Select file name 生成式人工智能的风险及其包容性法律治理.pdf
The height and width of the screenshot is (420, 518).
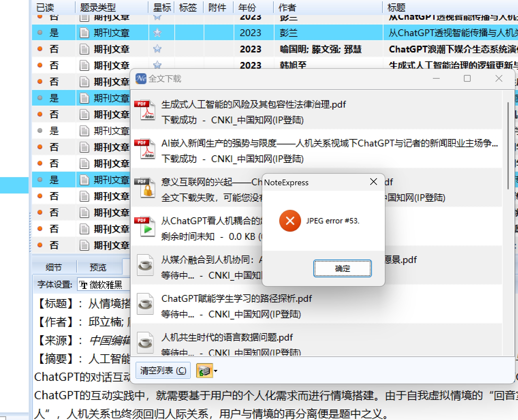coord(254,104)
